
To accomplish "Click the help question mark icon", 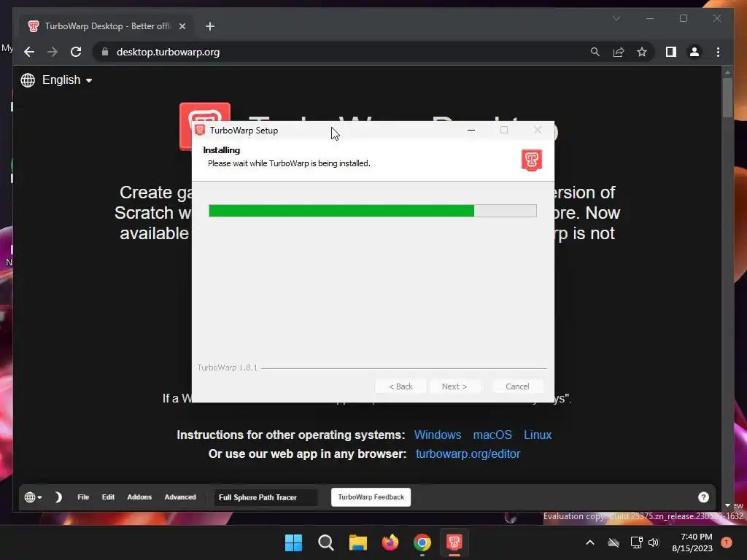I will coord(703,497).
